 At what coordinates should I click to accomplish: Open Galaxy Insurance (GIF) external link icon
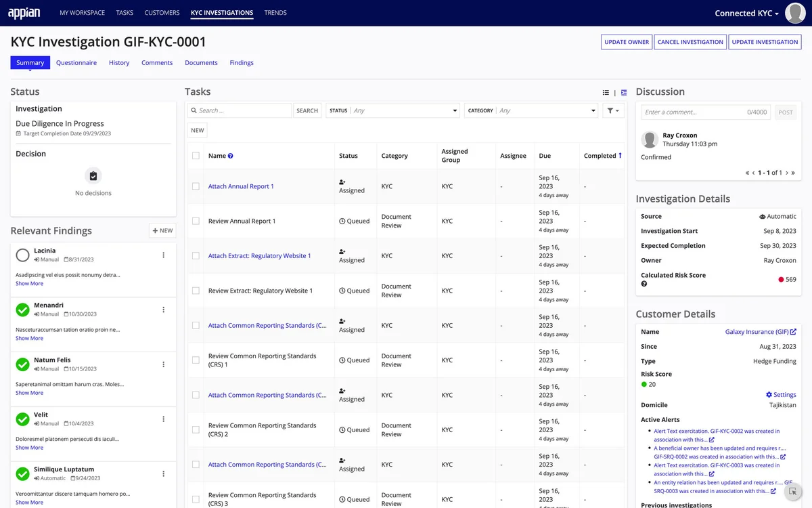tap(793, 332)
